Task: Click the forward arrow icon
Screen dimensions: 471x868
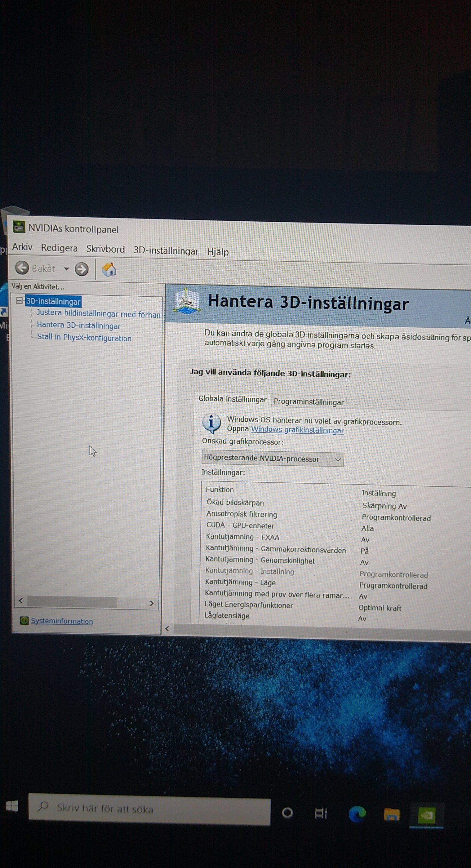Action: coord(81,269)
